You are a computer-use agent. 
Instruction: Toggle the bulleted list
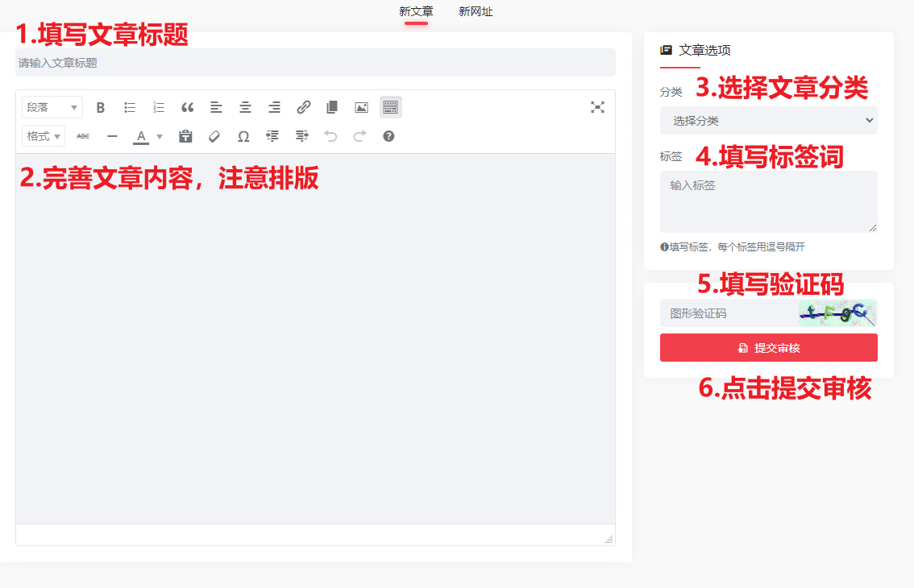(x=129, y=106)
